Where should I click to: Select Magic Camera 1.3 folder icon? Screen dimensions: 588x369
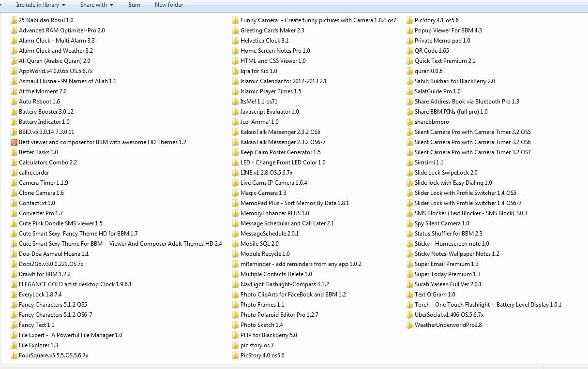pos(235,193)
